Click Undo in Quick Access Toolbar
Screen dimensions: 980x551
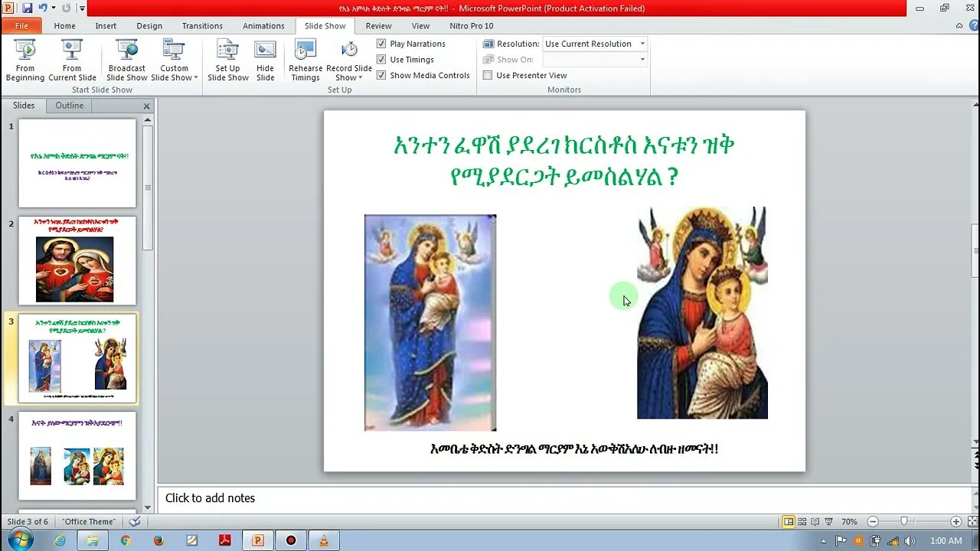coord(43,8)
